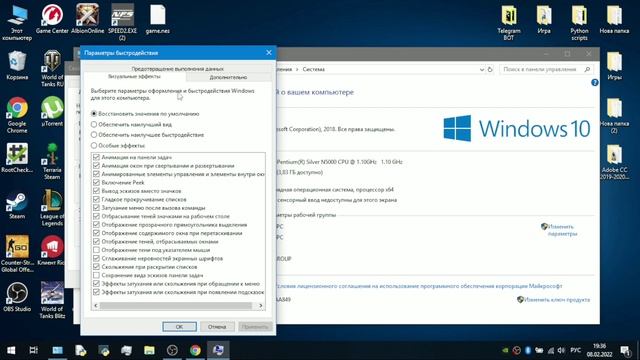Click the effects list horizontal scrollbar
The width and height of the screenshot is (640, 360).
pyautogui.click(x=176, y=305)
